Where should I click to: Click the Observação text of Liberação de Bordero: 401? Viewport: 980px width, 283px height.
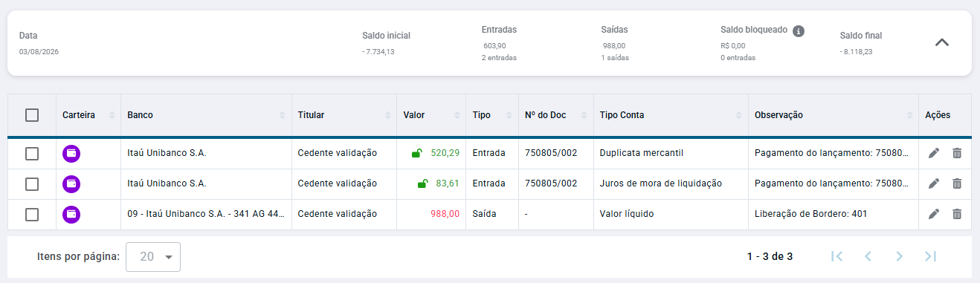coord(810,214)
